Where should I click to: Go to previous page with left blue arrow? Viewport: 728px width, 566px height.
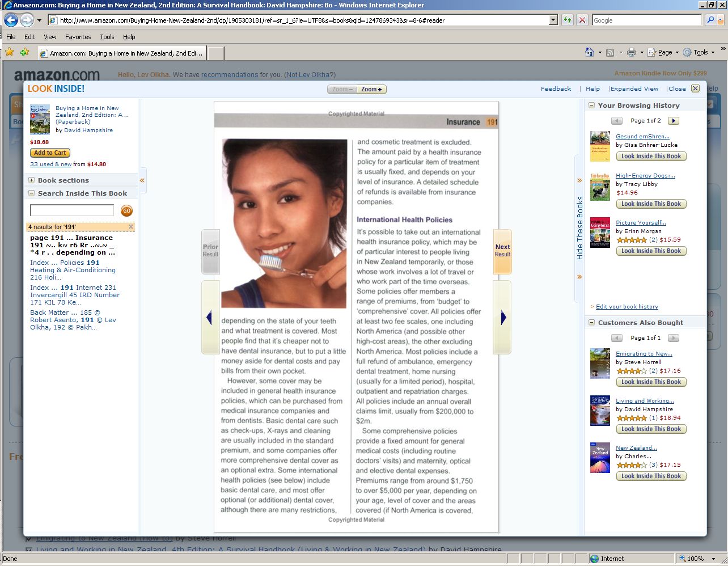(x=210, y=318)
